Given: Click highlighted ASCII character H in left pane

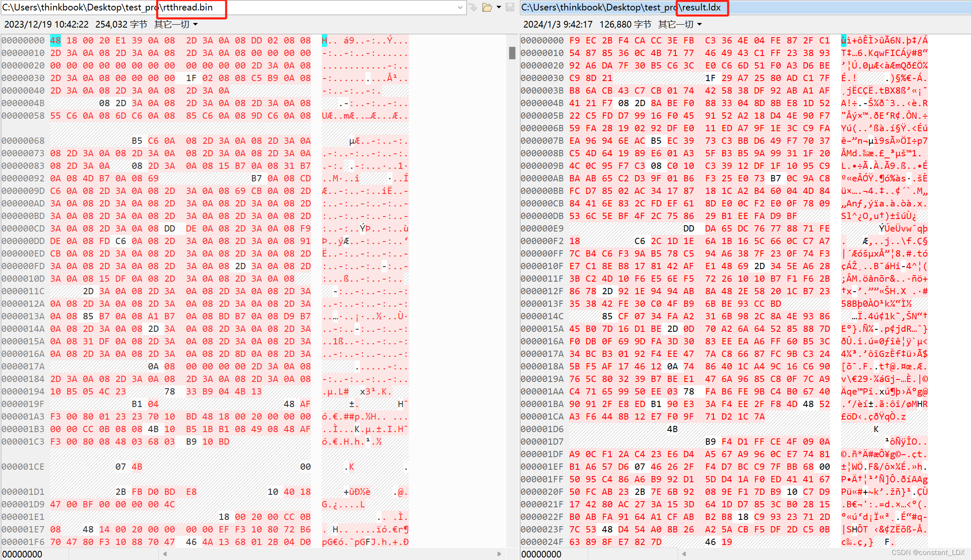Looking at the screenshot, I should tap(325, 41).
